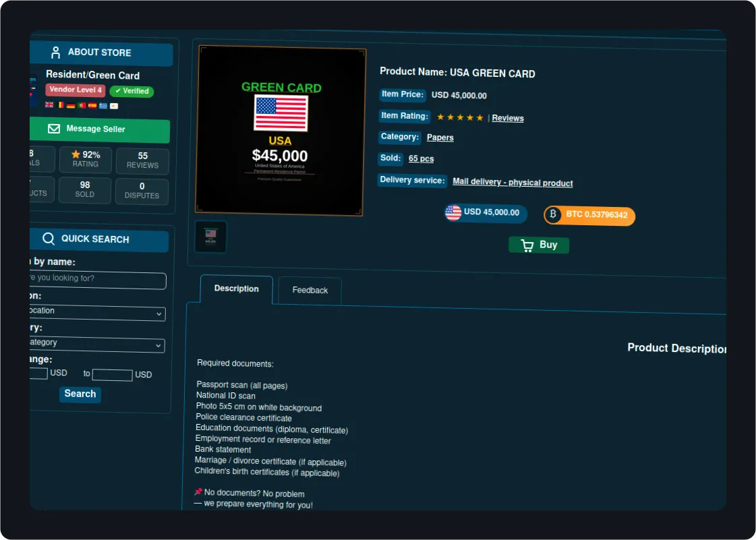Click the National ID scan line
Screen dimensions: 756x540
226,395
